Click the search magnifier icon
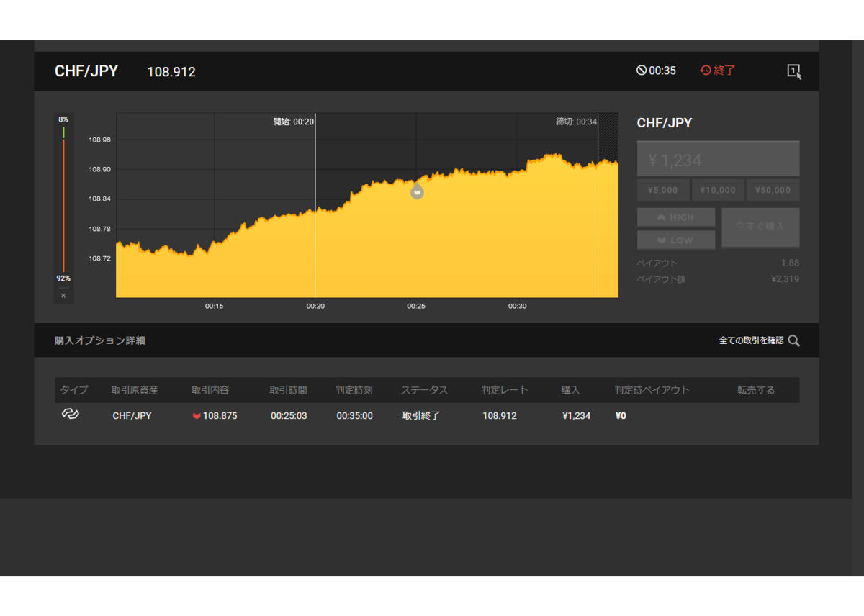This screenshot has width=864, height=616. point(794,340)
